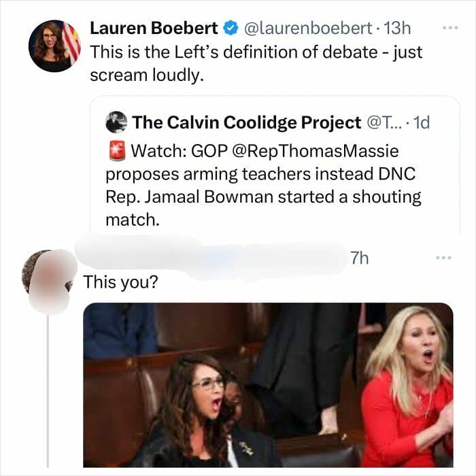Click the blurred reply username
The height and width of the screenshot is (476, 476).
point(204,258)
